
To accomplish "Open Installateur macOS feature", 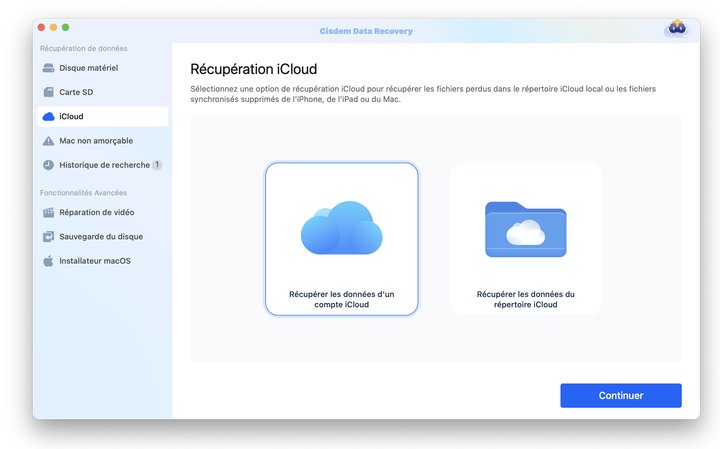I will pyautogui.click(x=102, y=261).
